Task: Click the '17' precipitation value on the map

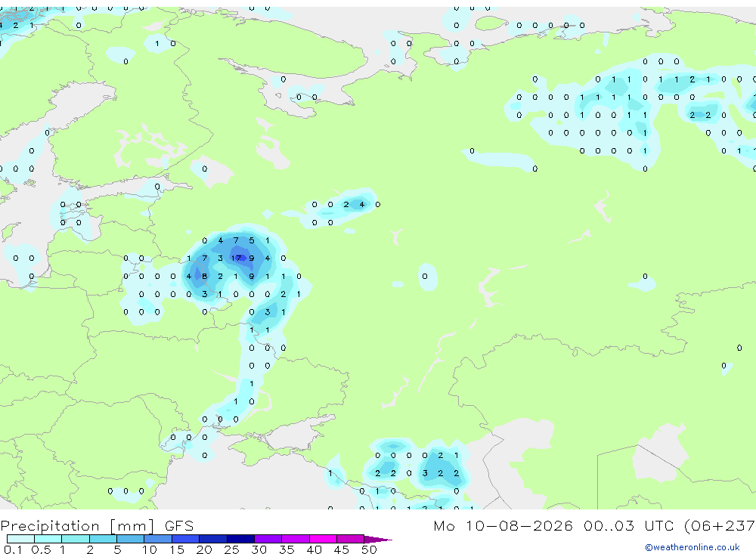Action: tap(236, 258)
